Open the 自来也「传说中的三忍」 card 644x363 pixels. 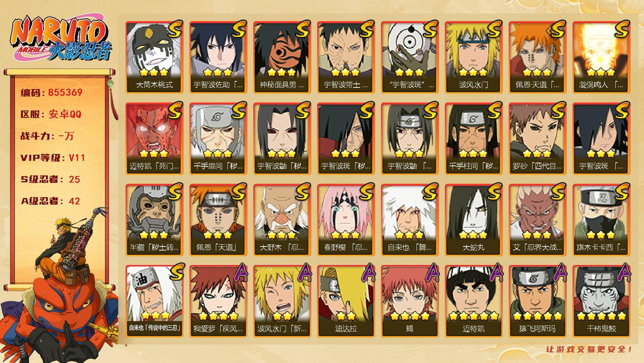(154, 301)
